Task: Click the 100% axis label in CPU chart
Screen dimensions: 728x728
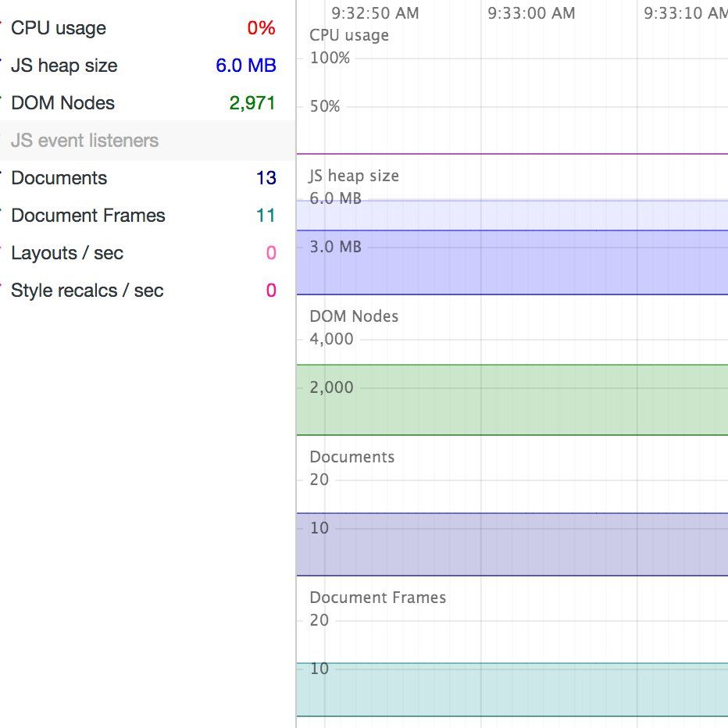Action: 330,58
